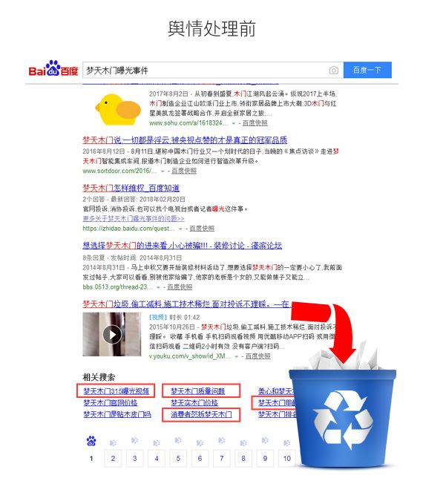
Task: Expand dropdown arrow next to zhidao.baidu.com URL
Action: pos(180,229)
